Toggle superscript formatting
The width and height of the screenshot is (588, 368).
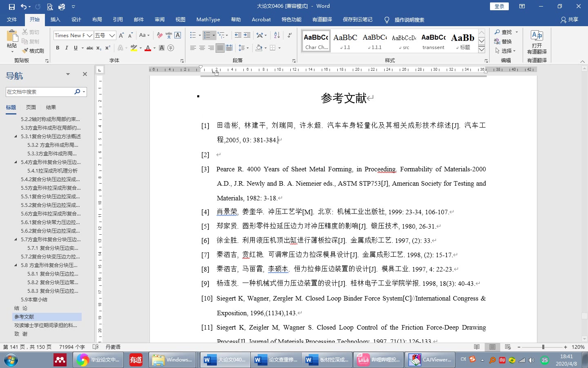(108, 48)
